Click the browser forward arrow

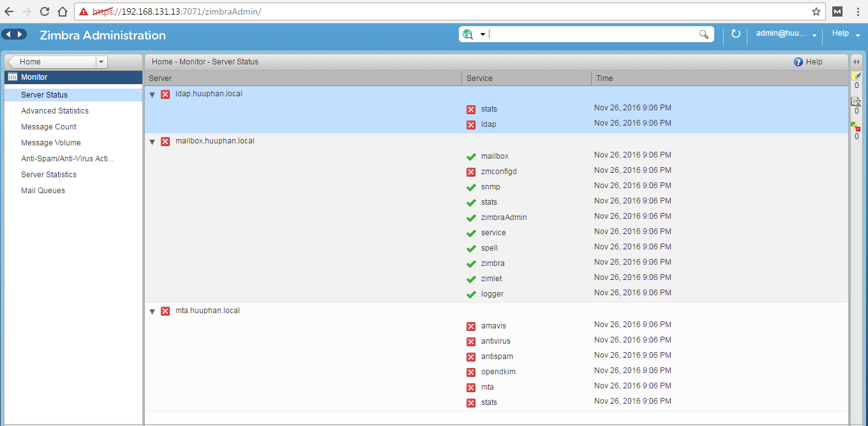(x=27, y=11)
